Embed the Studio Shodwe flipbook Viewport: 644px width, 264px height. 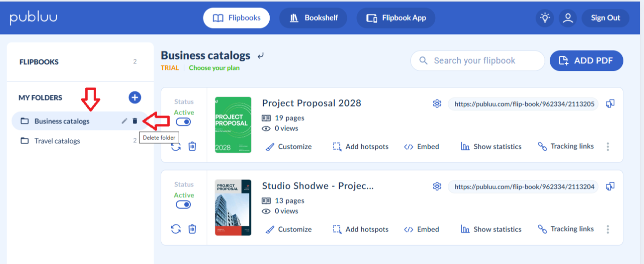point(421,229)
